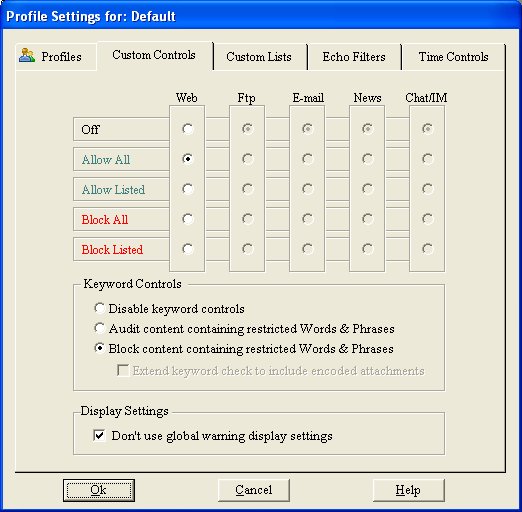Switch to the Custom Controls tab
522x512 pixels.
pyautogui.click(x=154, y=55)
